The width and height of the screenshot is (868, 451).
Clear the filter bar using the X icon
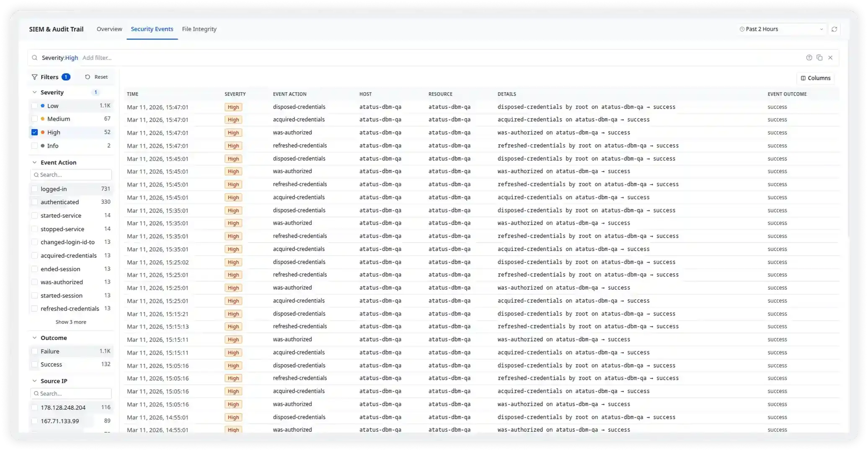click(x=831, y=57)
